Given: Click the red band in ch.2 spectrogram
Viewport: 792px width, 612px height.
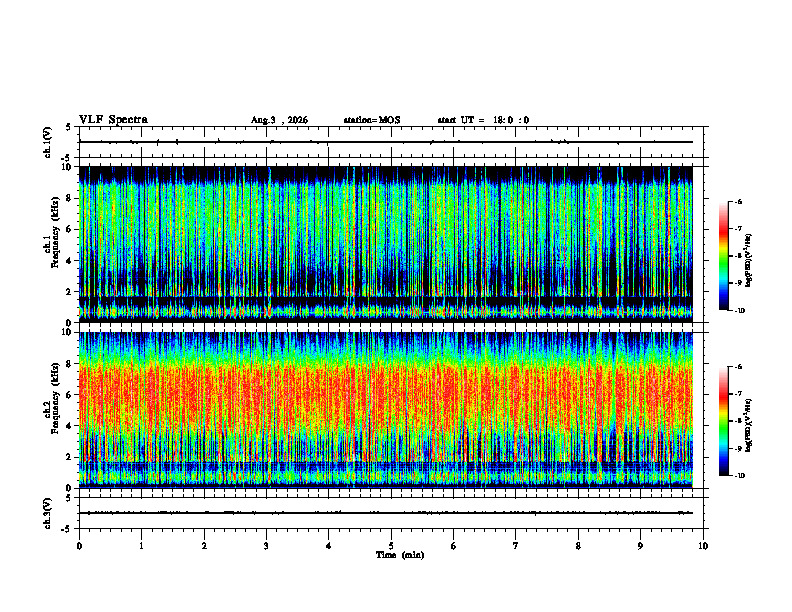Looking at the screenshot, I should 386,394.
